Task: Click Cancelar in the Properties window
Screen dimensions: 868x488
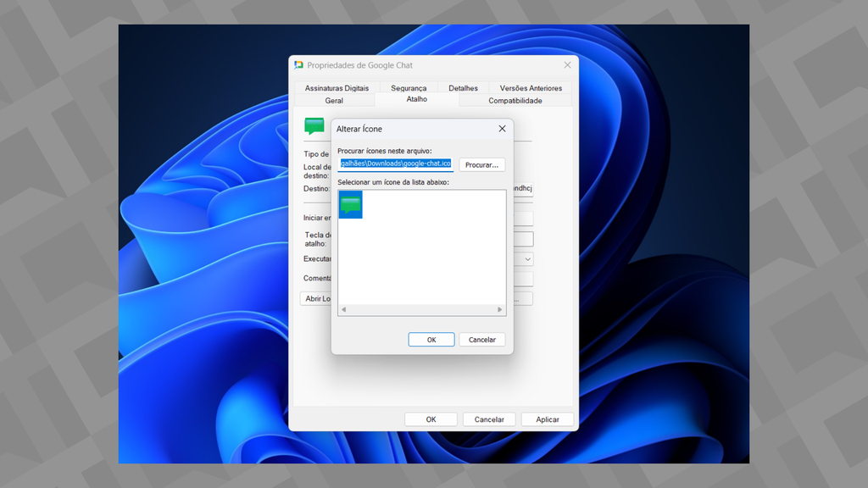Action: [489, 419]
